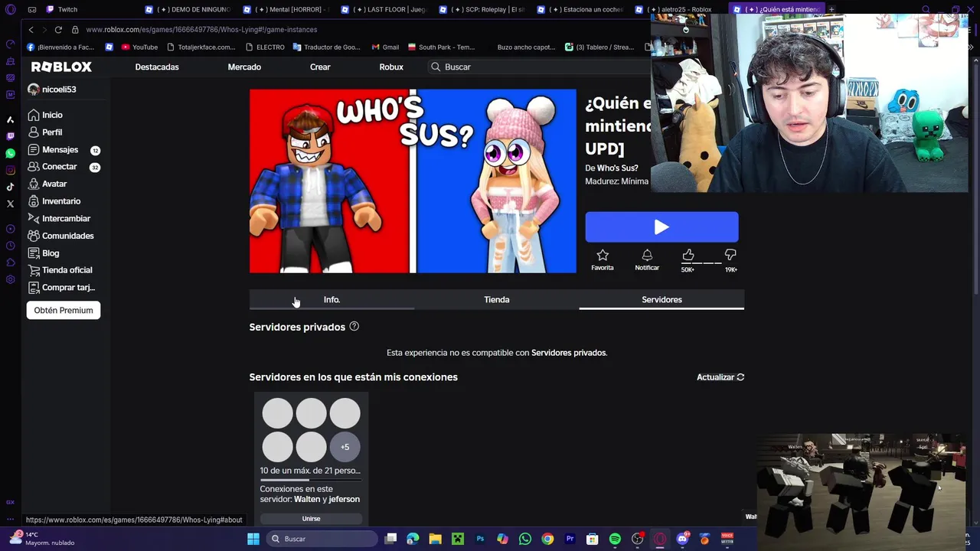This screenshot has height=551, width=980.
Task: Open YouTube bookmark
Action: click(x=139, y=47)
